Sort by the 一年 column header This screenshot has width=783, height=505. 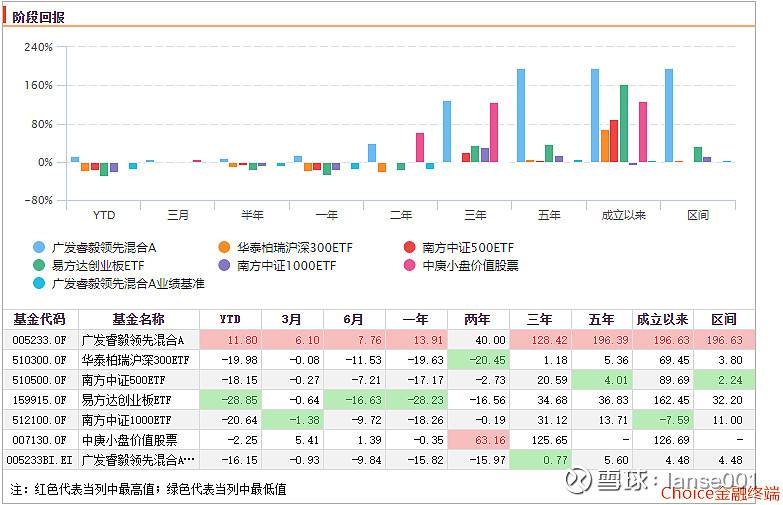(x=416, y=319)
